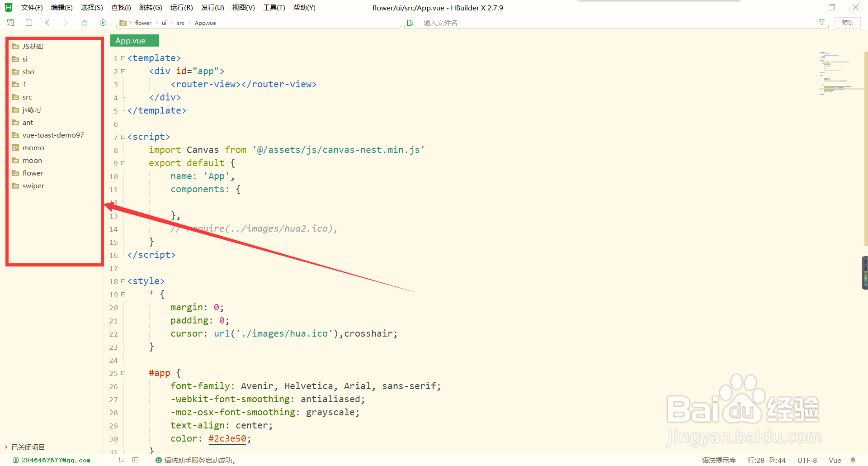Click the 预览 preview button

pyautogui.click(x=848, y=23)
